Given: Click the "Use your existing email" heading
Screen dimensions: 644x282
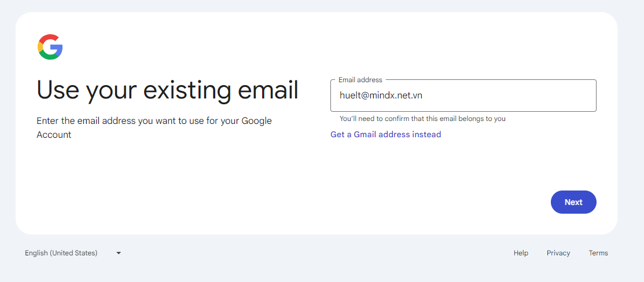Looking at the screenshot, I should point(167,90).
